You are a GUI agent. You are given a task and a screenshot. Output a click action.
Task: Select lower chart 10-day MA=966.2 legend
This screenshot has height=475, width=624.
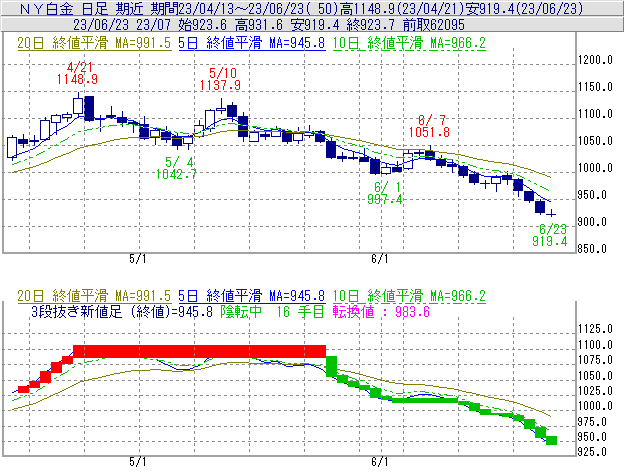409,296
